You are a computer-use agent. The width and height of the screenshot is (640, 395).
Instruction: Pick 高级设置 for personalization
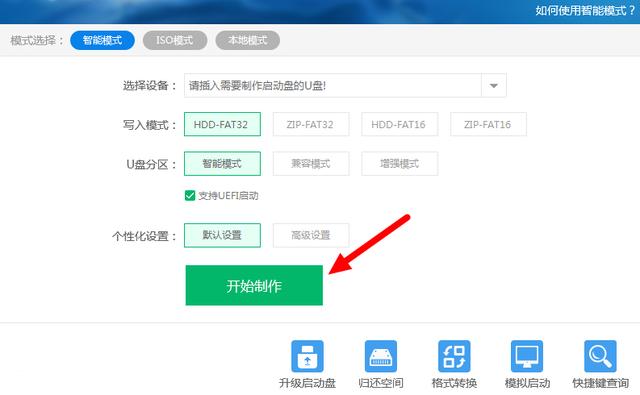[311, 235]
